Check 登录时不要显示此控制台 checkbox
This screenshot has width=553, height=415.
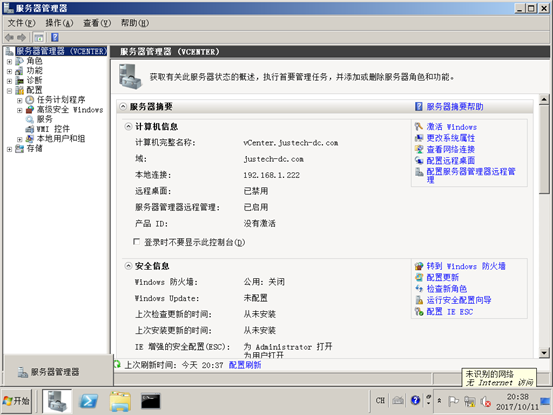tap(136, 242)
